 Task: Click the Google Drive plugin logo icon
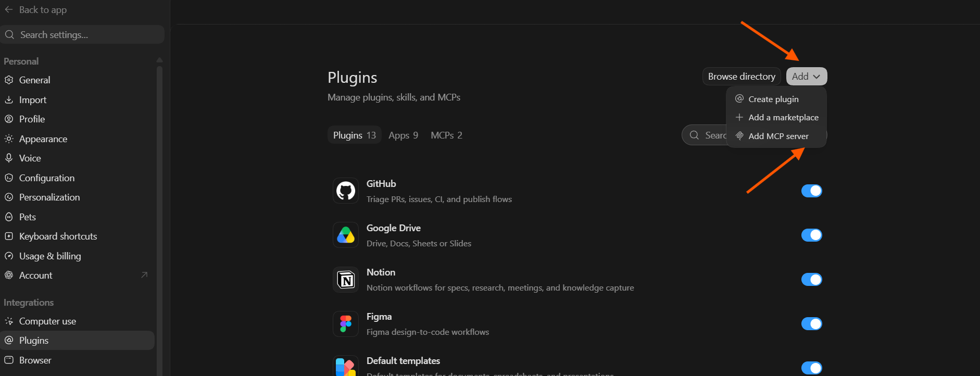346,235
